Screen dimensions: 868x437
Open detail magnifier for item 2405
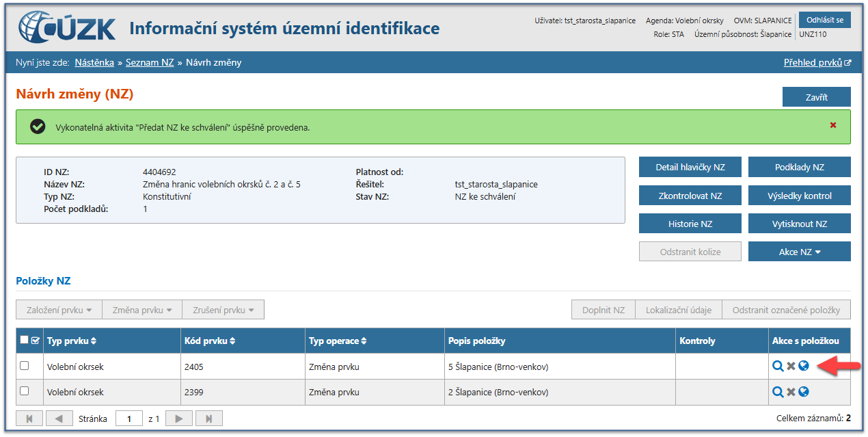tap(777, 367)
